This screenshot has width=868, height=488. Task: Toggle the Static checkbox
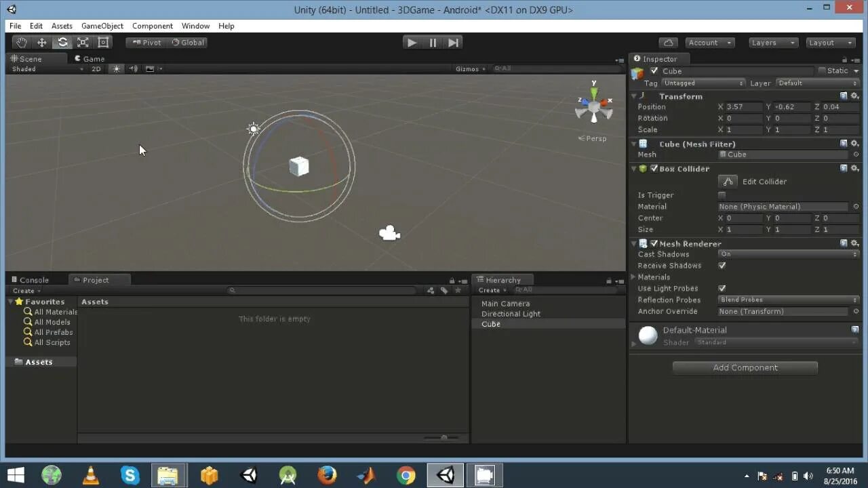point(822,70)
